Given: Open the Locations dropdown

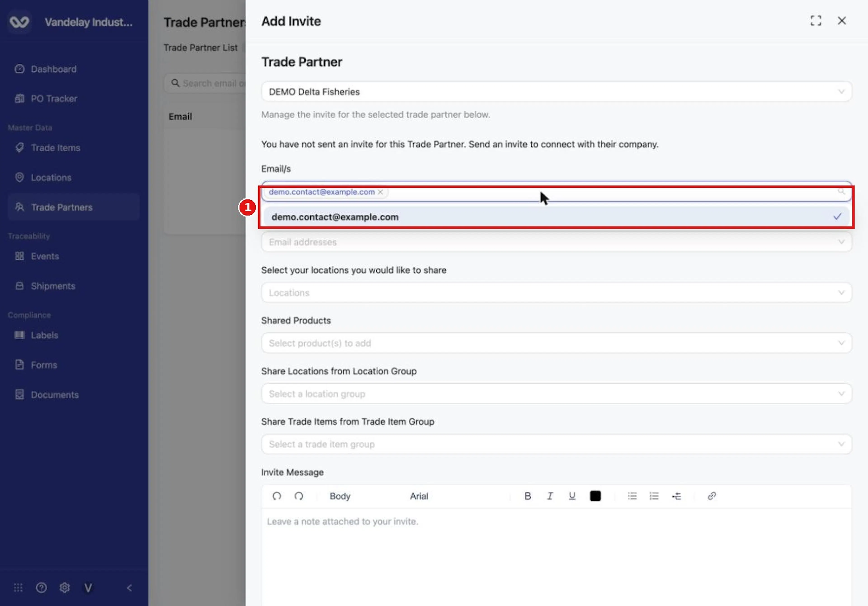Looking at the screenshot, I should pyautogui.click(x=557, y=292).
